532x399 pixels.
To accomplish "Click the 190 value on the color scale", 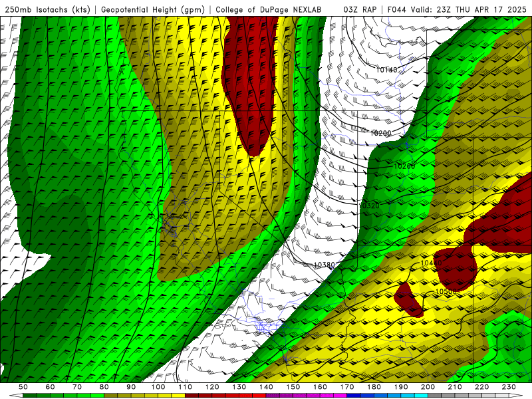I will coord(401,387).
